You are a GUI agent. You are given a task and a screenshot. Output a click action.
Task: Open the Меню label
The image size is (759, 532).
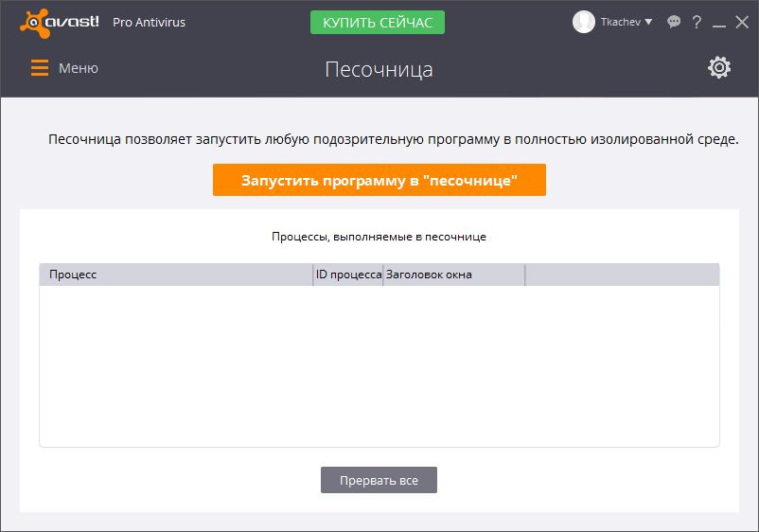[79, 68]
